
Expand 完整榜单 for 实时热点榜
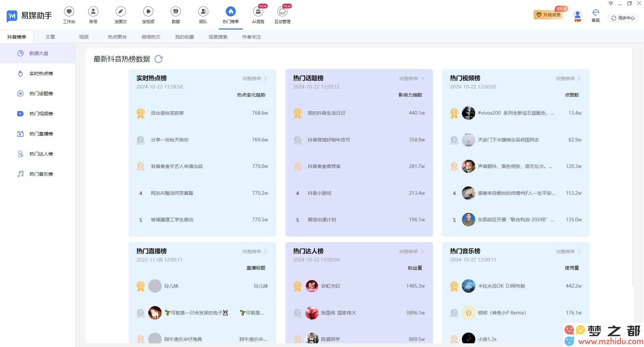pos(255,78)
